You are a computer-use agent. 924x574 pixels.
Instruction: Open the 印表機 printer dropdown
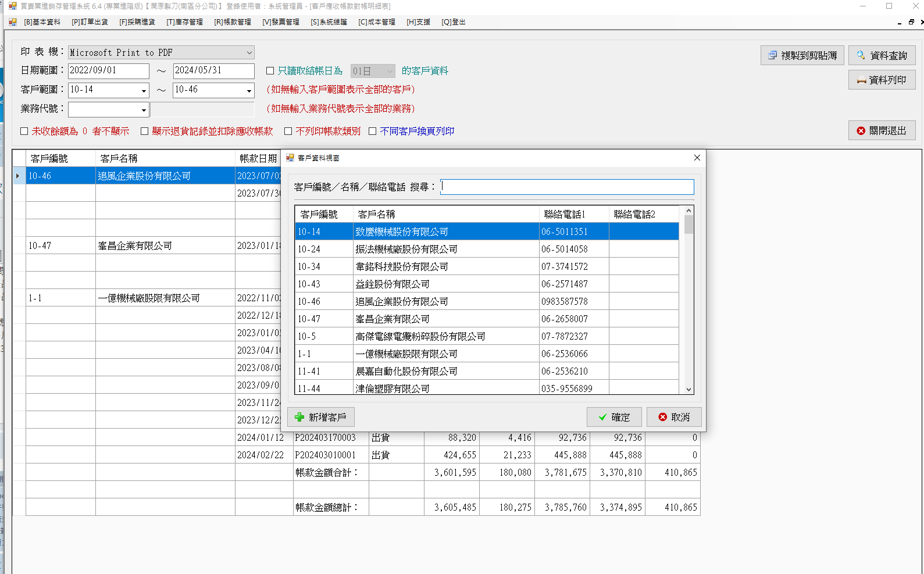pyautogui.click(x=249, y=52)
